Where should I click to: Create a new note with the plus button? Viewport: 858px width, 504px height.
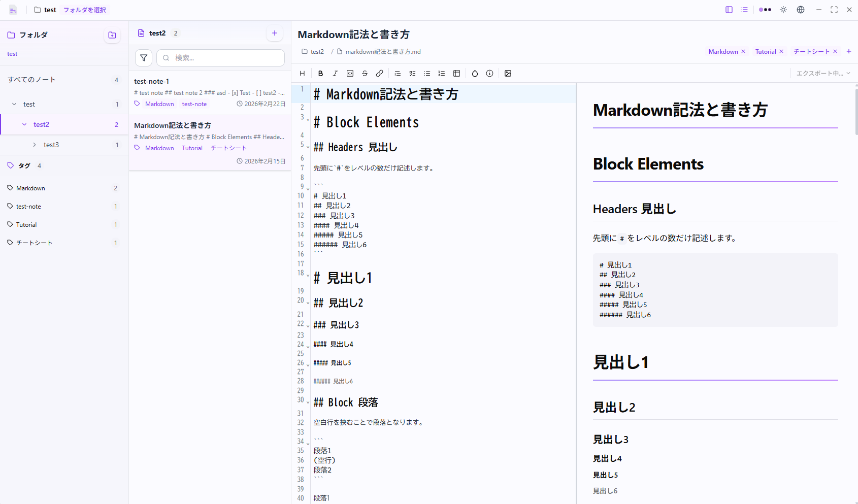point(275,33)
